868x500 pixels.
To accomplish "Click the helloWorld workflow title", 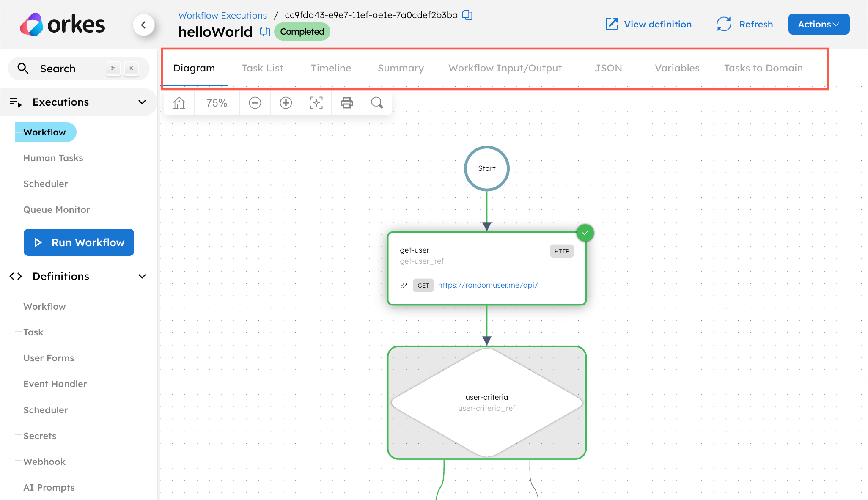I will (215, 32).
